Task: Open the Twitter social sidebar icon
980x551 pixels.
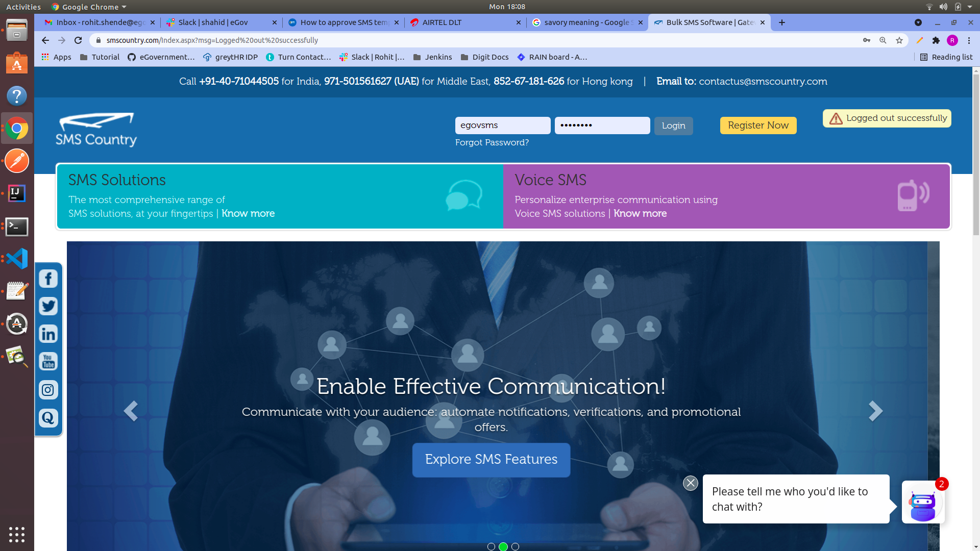Action: (48, 306)
